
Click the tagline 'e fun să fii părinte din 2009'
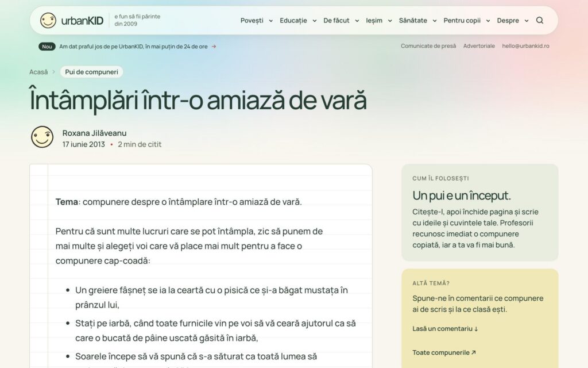(x=137, y=20)
